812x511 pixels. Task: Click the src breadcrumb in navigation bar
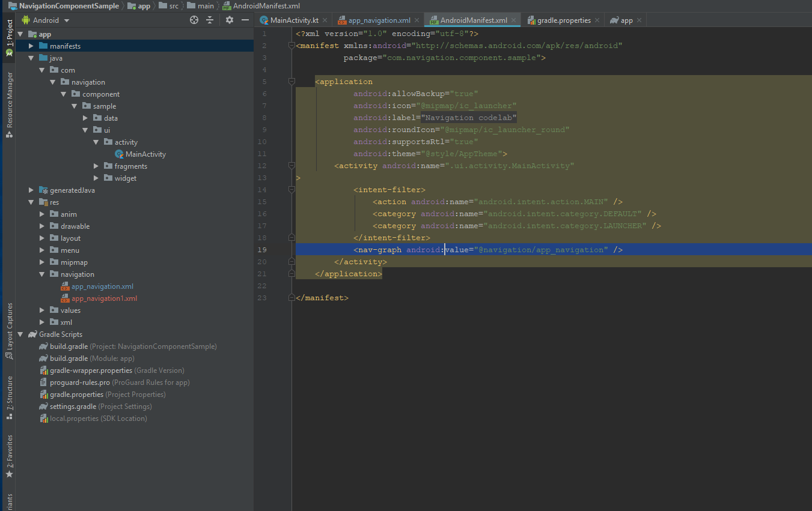[173, 6]
